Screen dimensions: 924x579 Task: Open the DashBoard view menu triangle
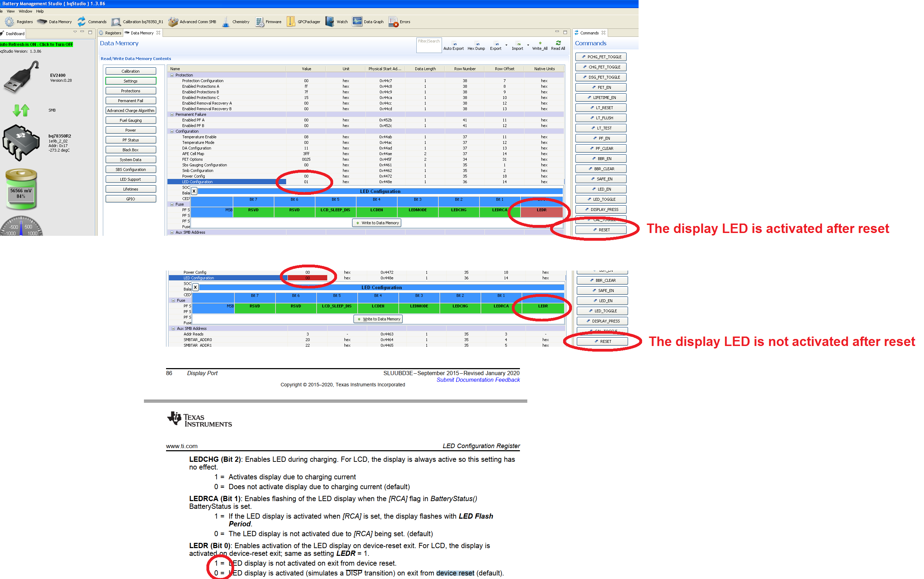pos(75,32)
